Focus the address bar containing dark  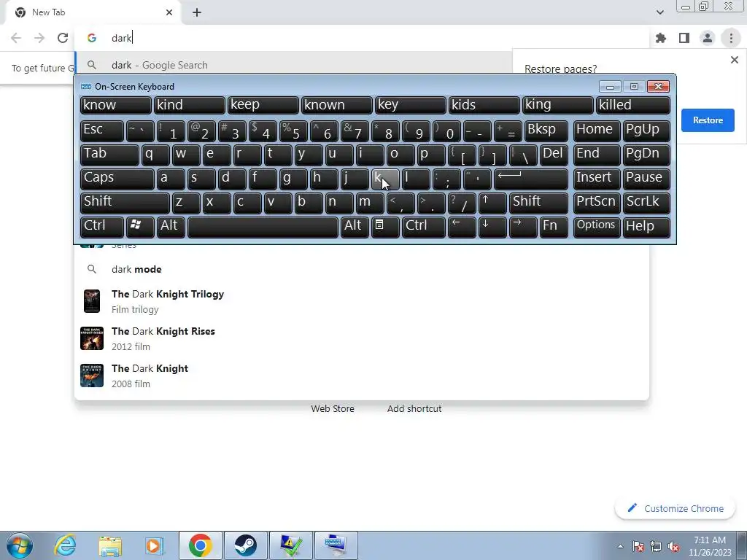(362, 38)
